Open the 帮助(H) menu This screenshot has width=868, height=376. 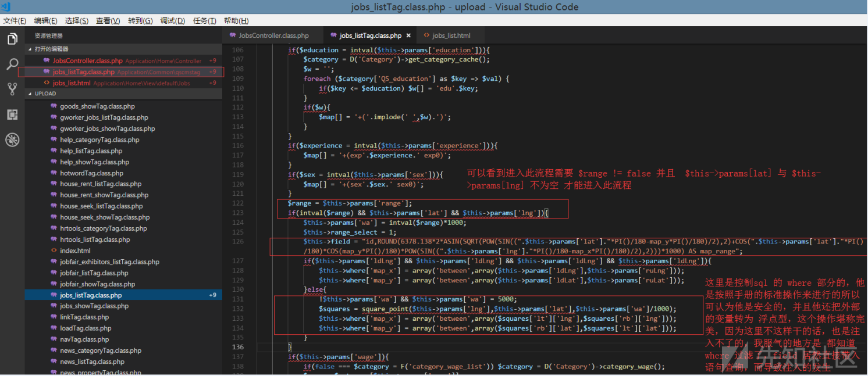coord(235,21)
